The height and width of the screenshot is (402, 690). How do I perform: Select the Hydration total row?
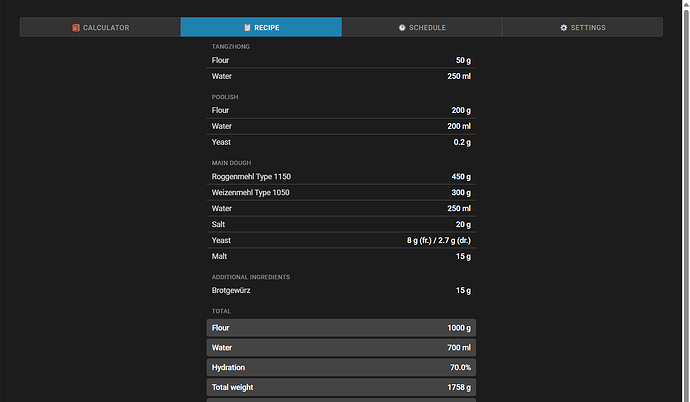[340, 367]
